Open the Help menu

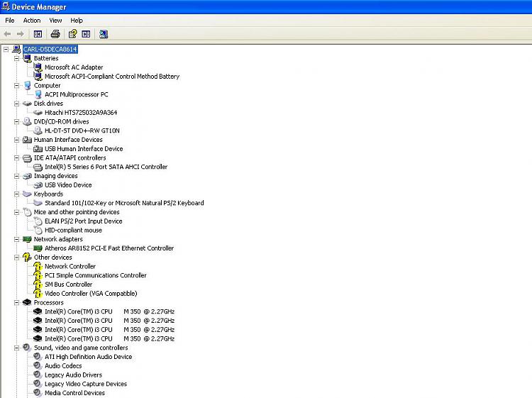click(77, 21)
